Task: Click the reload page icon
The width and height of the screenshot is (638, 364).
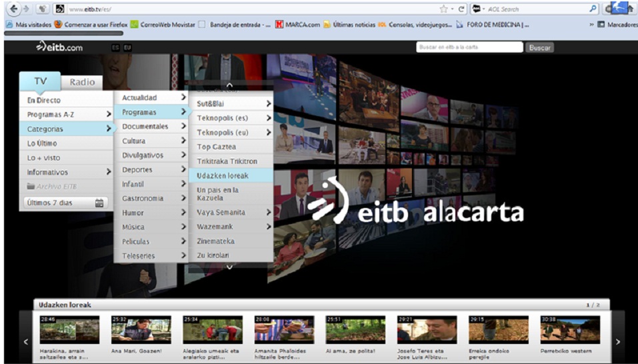Action: click(x=461, y=9)
